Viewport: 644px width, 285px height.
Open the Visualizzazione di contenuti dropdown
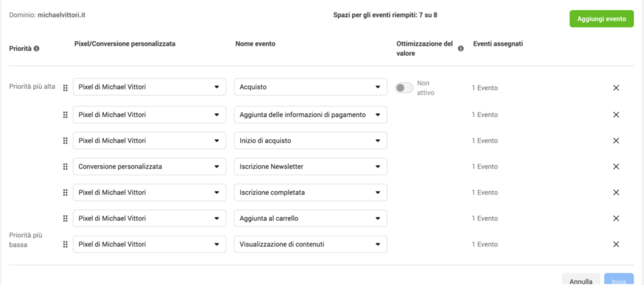click(x=310, y=244)
